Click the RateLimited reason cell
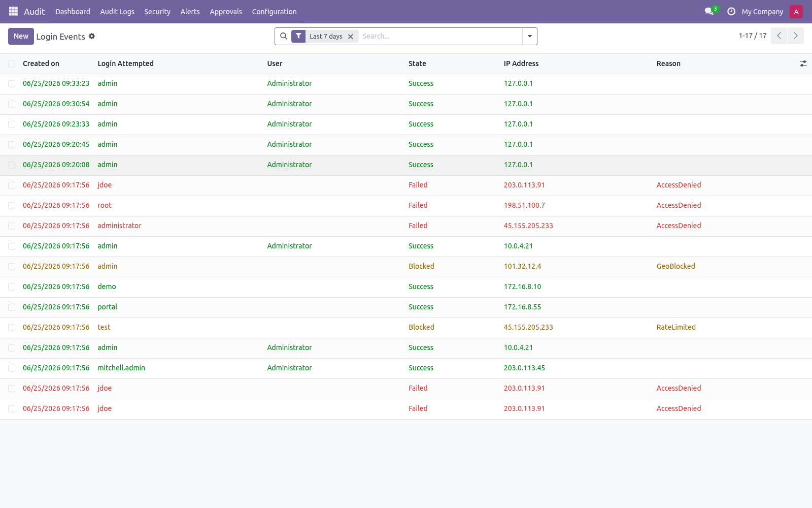This screenshot has height=508, width=812. point(676,327)
